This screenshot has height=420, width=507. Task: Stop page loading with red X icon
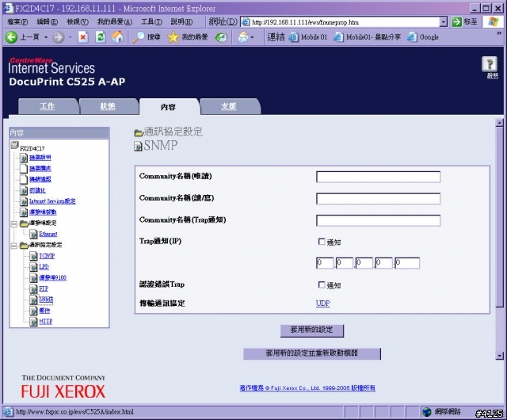point(82,37)
